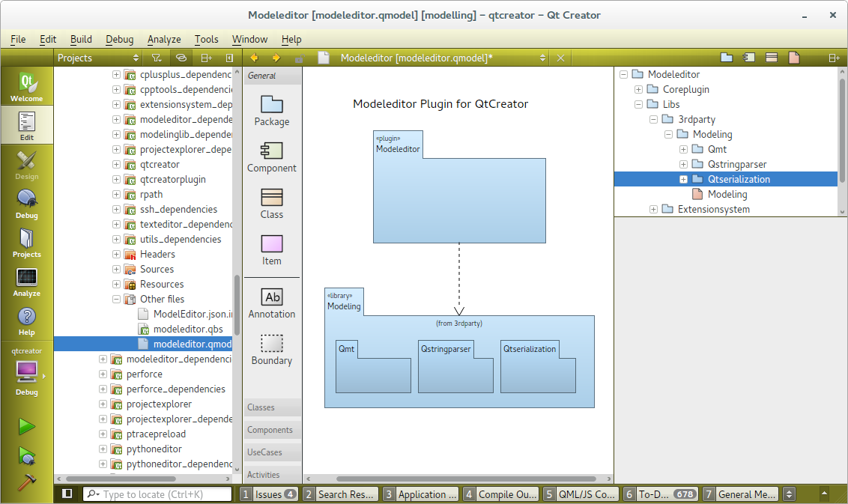Pick the Class element tool

pos(271,204)
